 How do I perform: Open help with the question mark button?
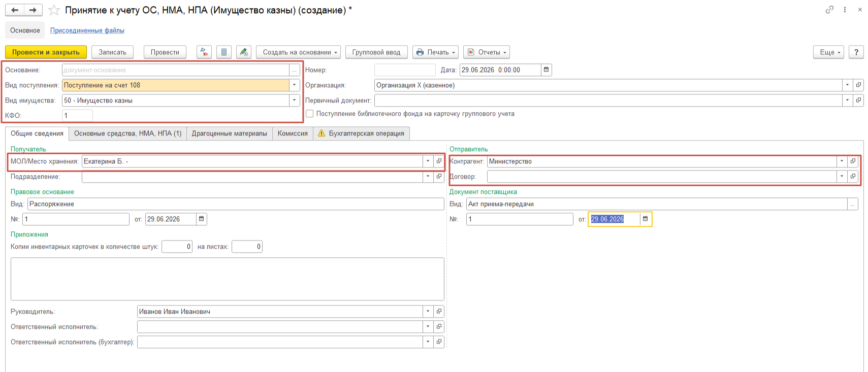(x=856, y=52)
